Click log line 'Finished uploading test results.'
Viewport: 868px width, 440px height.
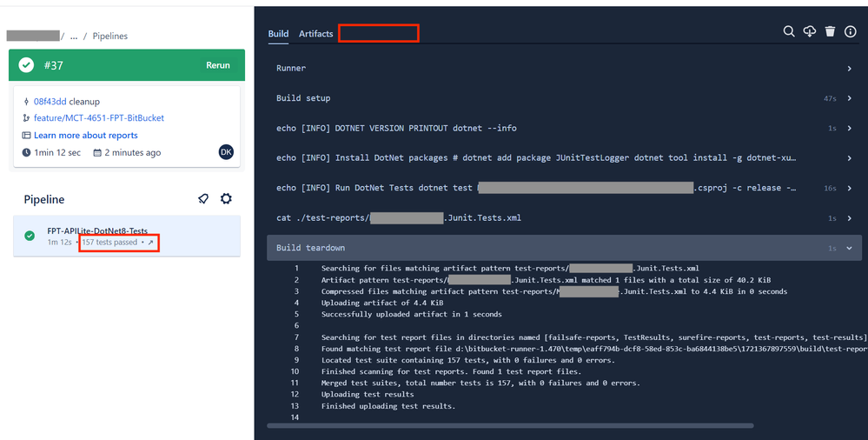(x=388, y=406)
